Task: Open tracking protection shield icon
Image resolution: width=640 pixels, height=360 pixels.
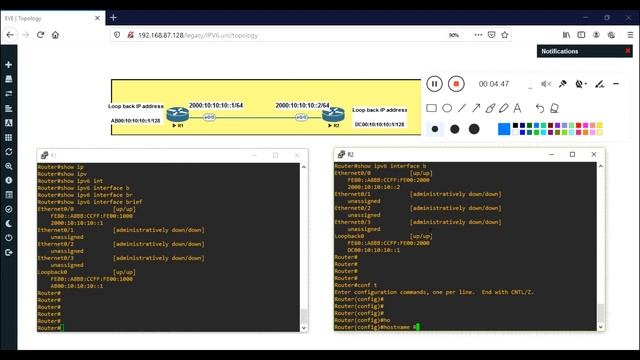Action: point(117,35)
